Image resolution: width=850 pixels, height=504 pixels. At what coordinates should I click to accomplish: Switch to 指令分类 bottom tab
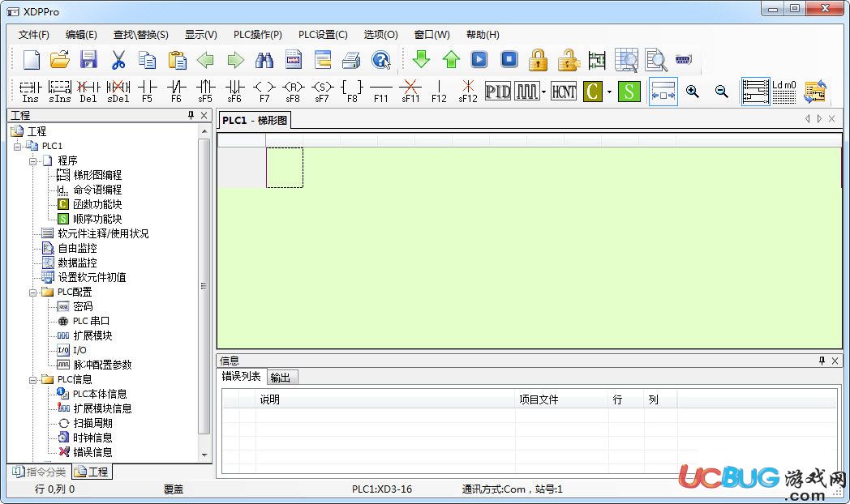pos(40,472)
